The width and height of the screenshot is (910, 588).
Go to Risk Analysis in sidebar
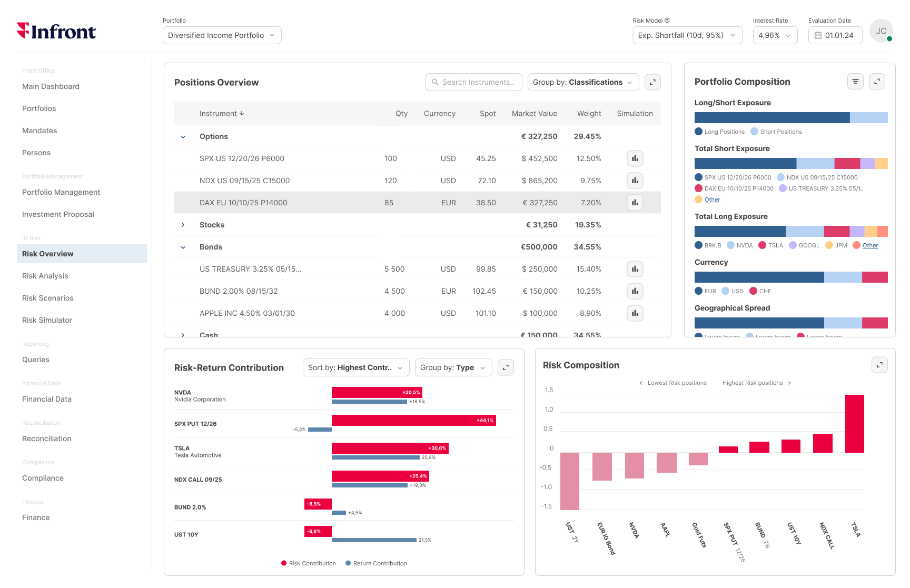(x=45, y=276)
